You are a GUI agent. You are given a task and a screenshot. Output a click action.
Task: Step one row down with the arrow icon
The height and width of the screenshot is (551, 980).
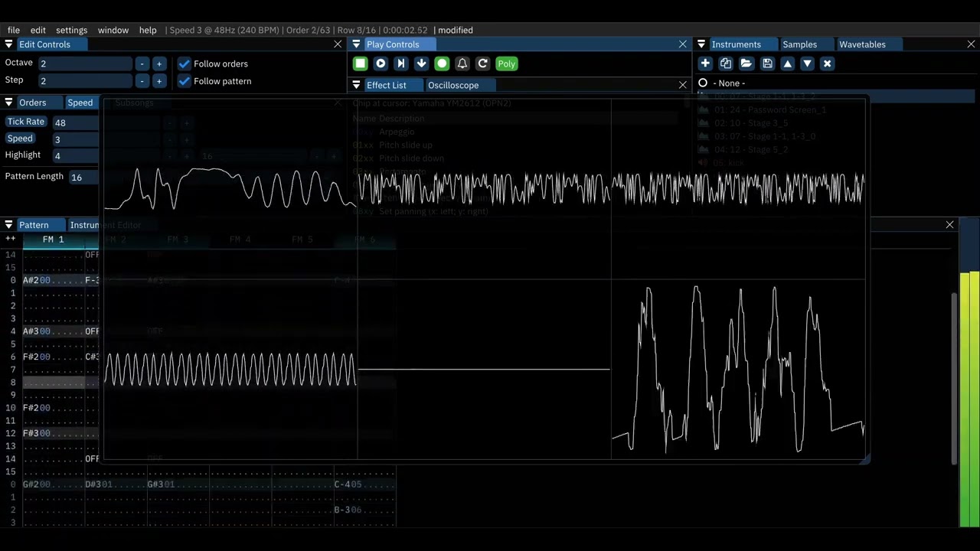[421, 64]
